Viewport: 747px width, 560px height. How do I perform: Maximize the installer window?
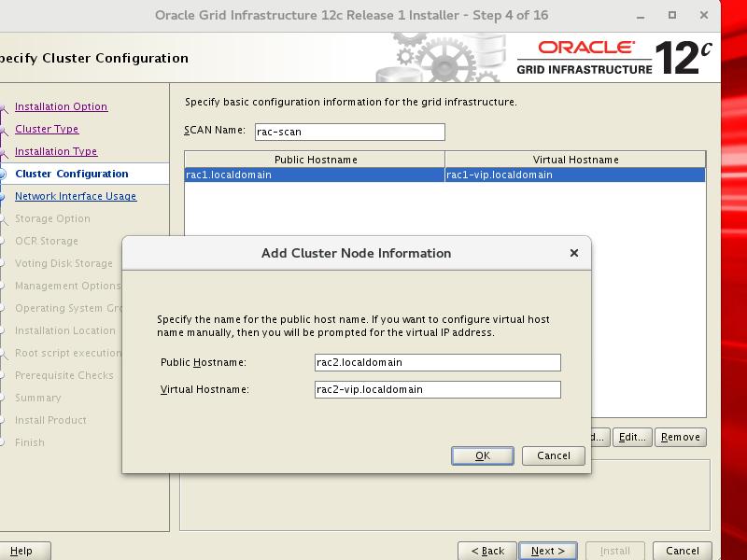point(671,15)
